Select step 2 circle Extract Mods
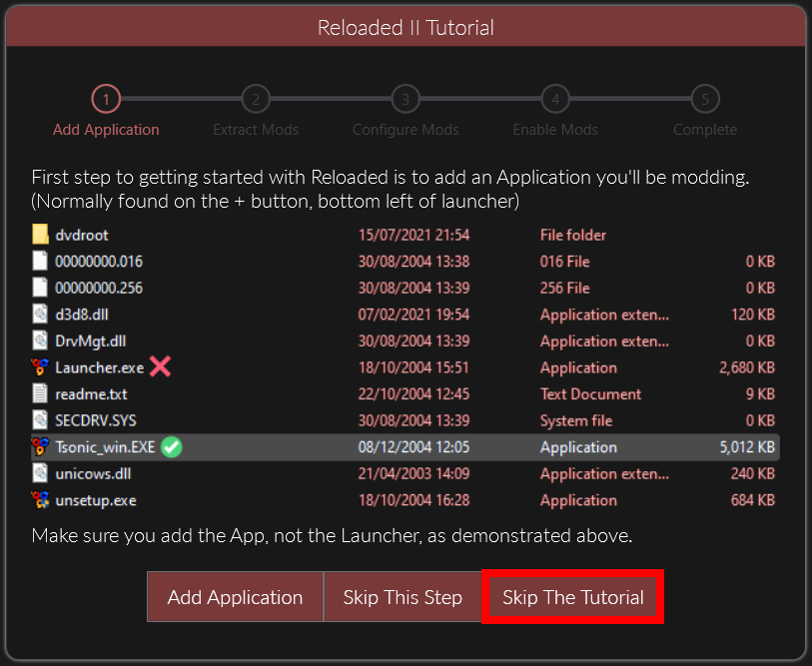Image resolution: width=812 pixels, height=666 pixels. (256, 99)
